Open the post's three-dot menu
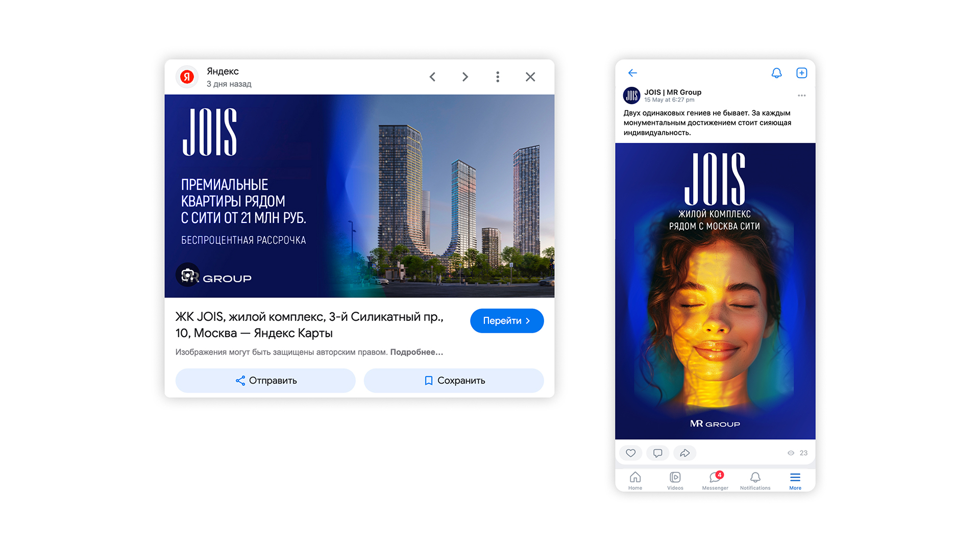The height and width of the screenshot is (551, 980). click(802, 95)
